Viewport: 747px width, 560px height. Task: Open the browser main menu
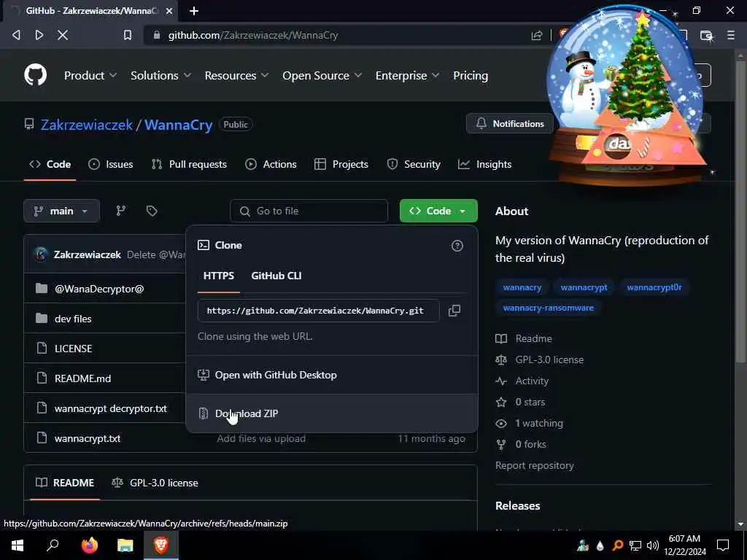(x=730, y=35)
